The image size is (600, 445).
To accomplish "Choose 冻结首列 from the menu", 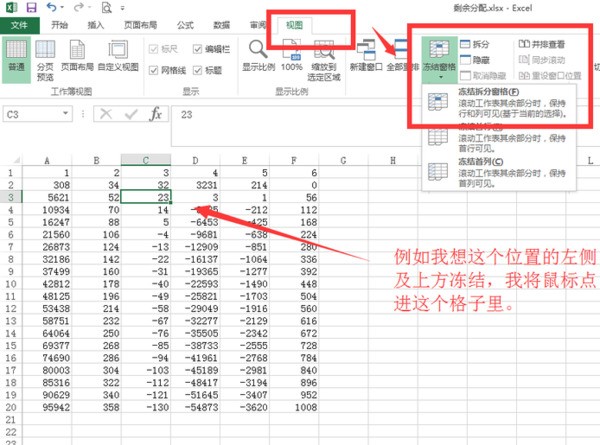I will coord(499,172).
